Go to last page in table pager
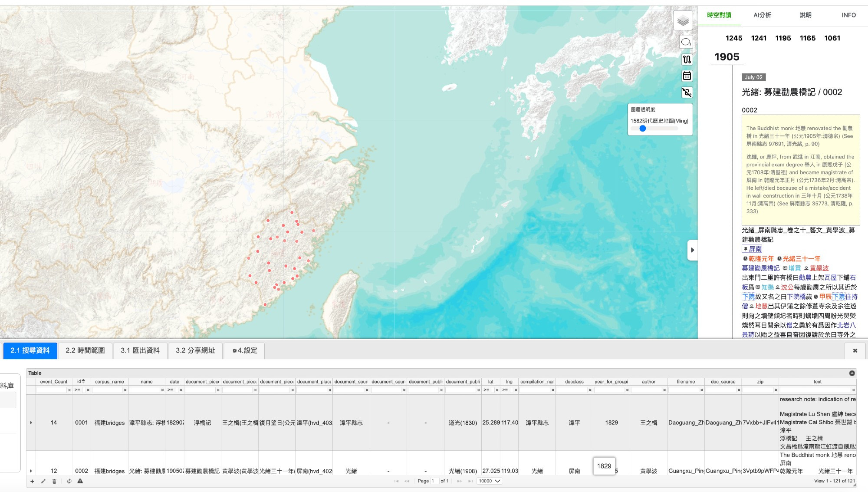Viewport: 868px width, 492px height. [x=470, y=481]
